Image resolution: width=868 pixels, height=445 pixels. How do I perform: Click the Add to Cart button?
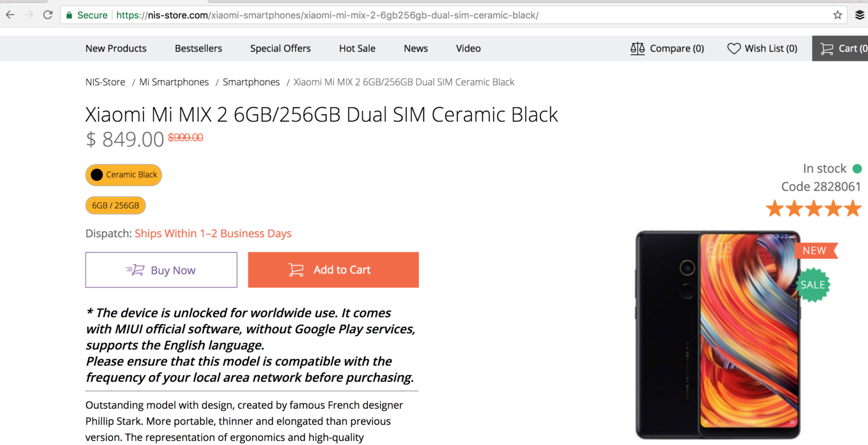333,270
